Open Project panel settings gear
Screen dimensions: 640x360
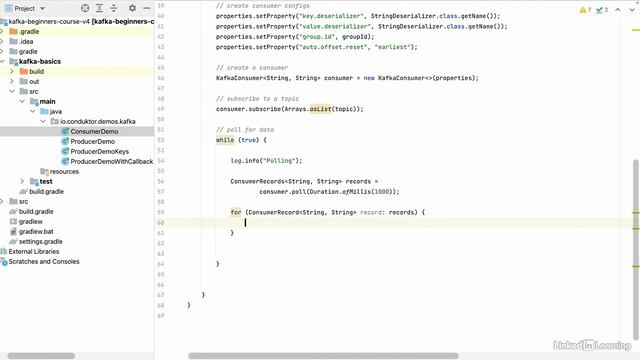(x=132, y=8)
